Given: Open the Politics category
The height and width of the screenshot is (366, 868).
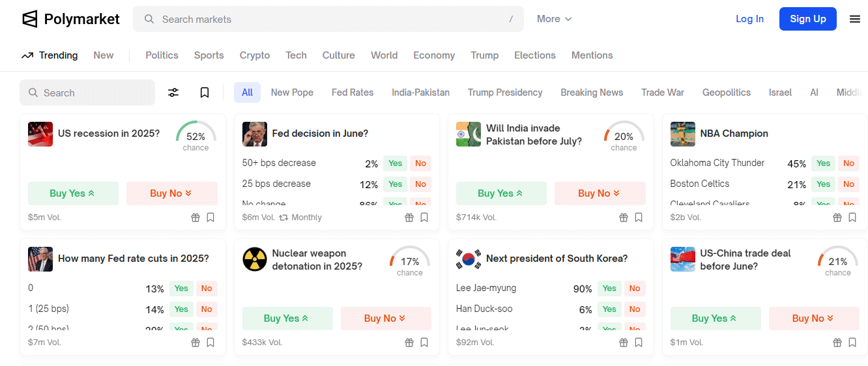Looking at the screenshot, I should pyautogui.click(x=162, y=55).
